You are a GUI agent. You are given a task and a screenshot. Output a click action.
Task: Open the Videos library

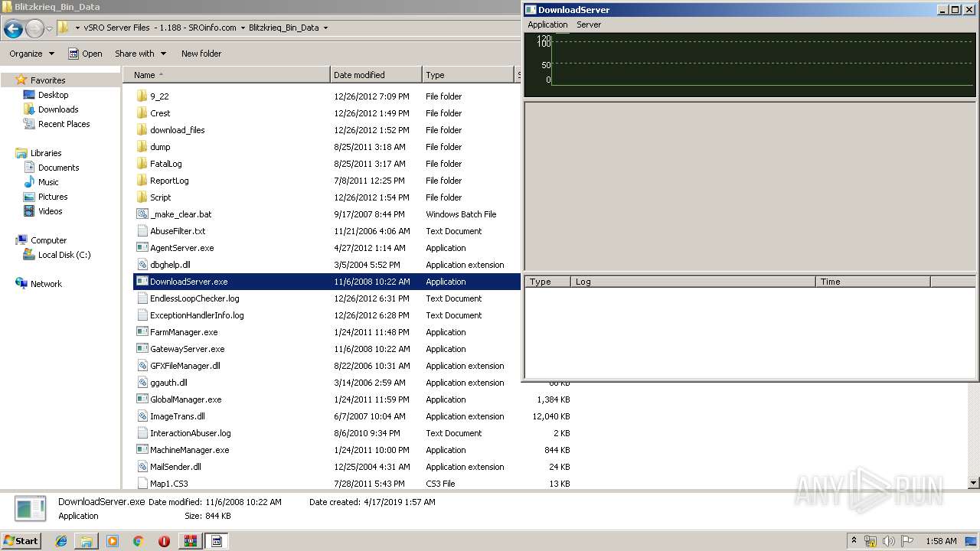51,211
